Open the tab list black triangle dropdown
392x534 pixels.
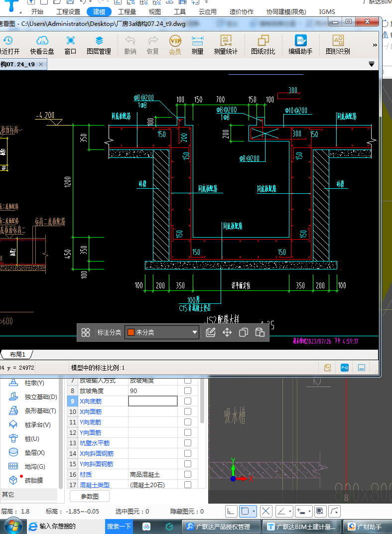coord(372,64)
